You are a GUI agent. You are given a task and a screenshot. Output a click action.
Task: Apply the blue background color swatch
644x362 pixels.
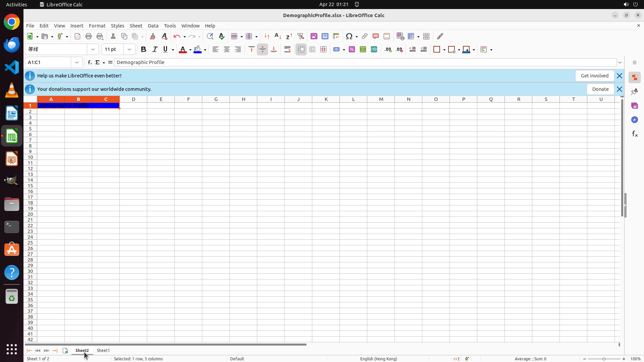(198, 49)
